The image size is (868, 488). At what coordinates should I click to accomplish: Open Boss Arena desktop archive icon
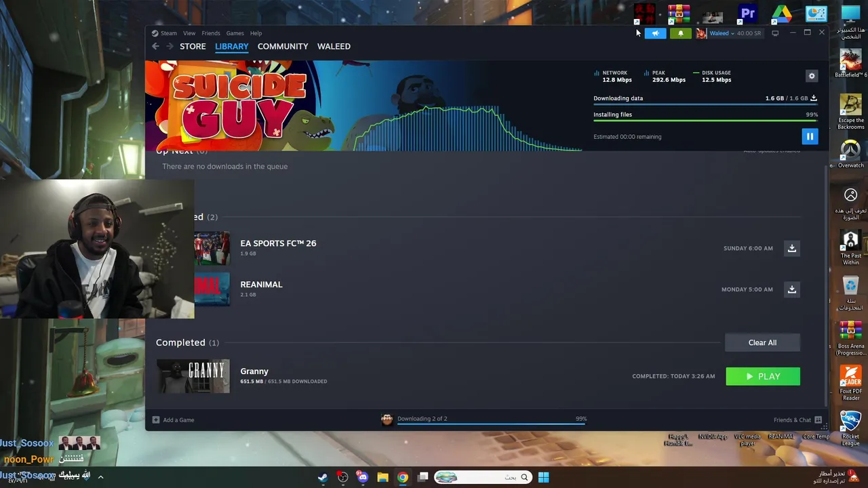(x=850, y=338)
